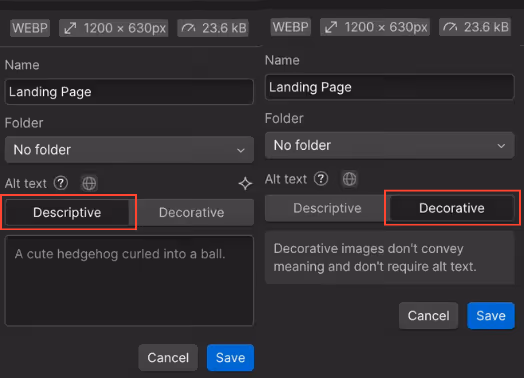Click the decorative images explanation text

tap(375, 258)
